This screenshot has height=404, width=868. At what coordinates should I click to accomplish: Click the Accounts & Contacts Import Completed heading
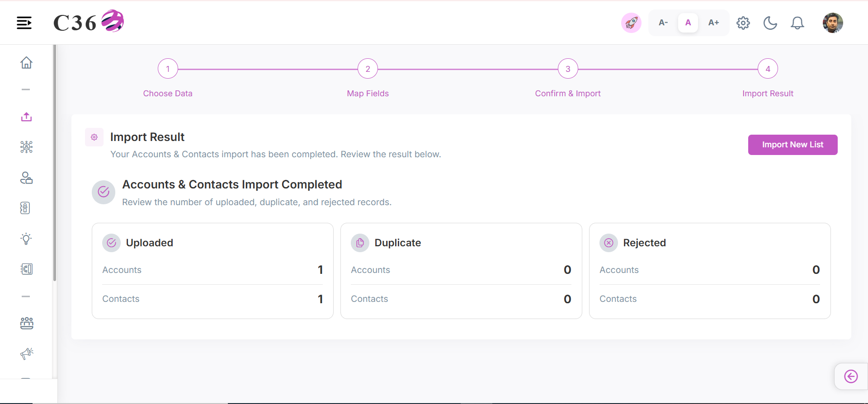232,184
